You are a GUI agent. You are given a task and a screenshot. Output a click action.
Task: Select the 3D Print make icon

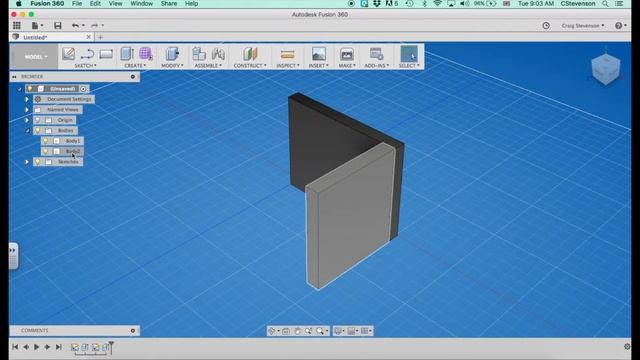coord(347,54)
